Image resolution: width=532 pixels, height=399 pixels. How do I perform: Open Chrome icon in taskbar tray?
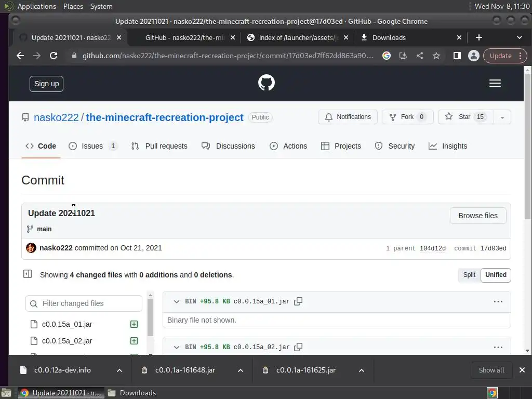[x=493, y=393]
